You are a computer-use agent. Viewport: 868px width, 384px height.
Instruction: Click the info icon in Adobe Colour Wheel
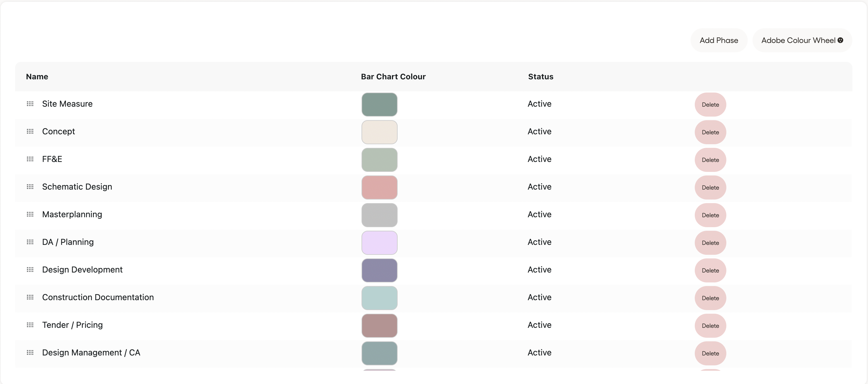pyautogui.click(x=840, y=40)
